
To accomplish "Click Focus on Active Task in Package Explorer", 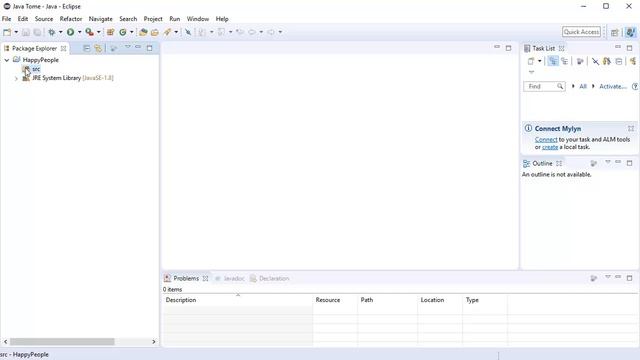I will coord(114,48).
